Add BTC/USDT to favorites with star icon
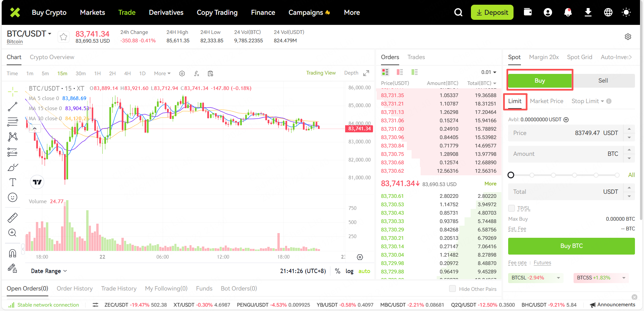Image resolution: width=644 pixels, height=311 pixels. [x=63, y=37]
